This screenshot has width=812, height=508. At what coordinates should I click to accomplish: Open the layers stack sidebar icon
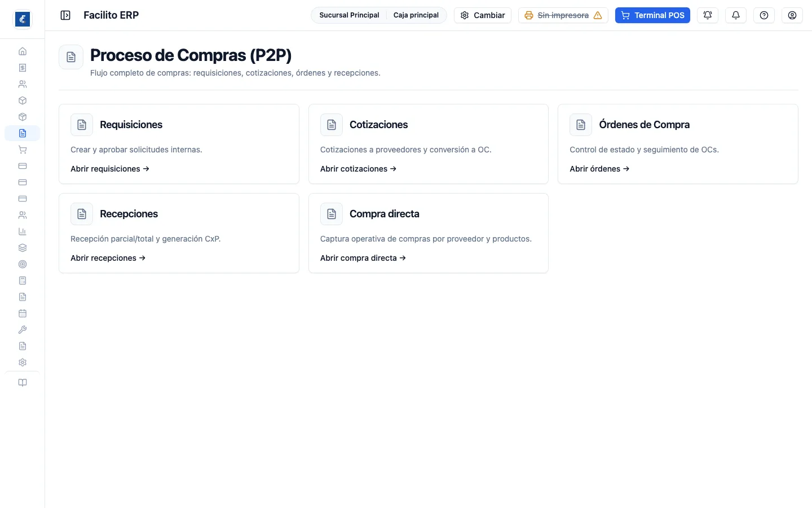point(23,248)
